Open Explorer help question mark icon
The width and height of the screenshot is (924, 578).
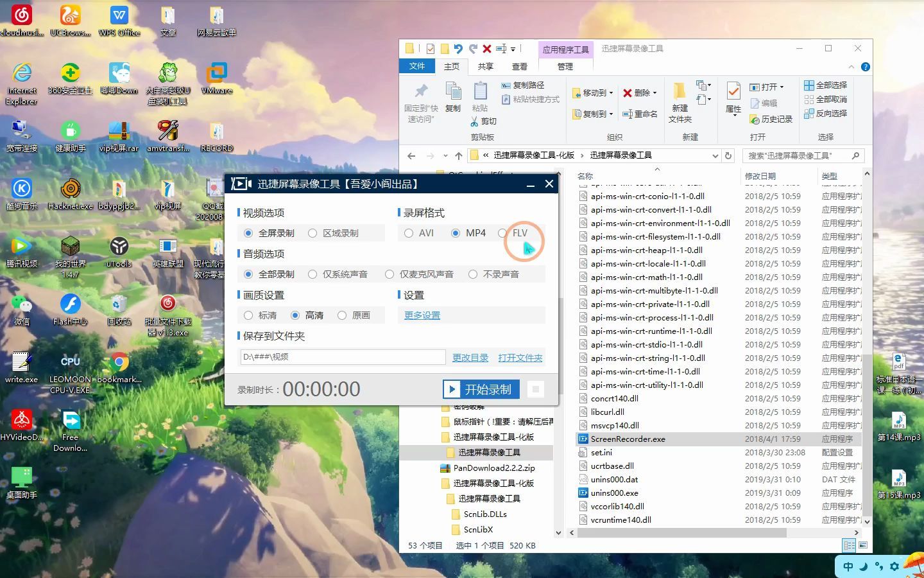tap(865, 67)
